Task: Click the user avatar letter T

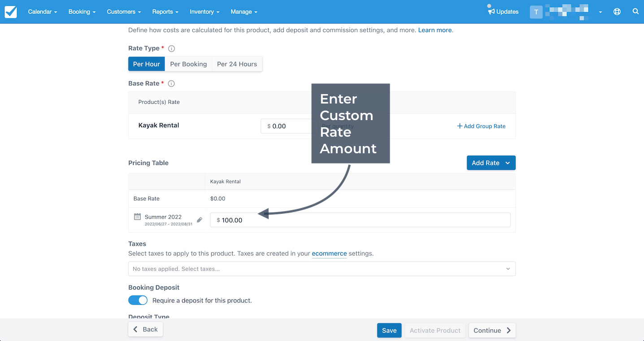Action: (536, 12)
